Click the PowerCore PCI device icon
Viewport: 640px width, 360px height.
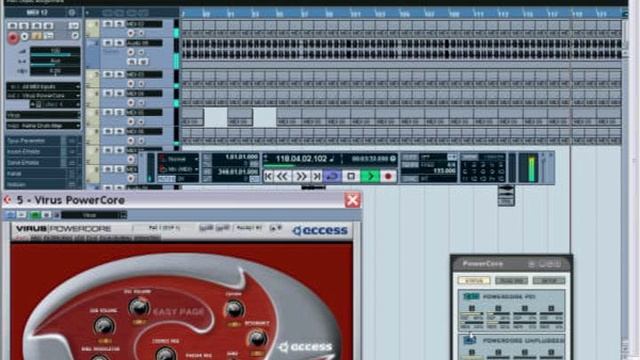coord(470,297)
